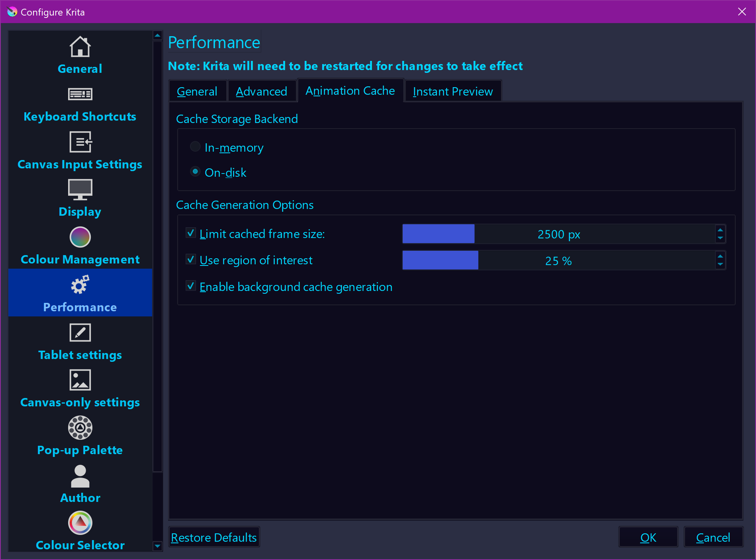Open the Tablet settings pen icon
The width and height of the screenshot is (756, 560).
coord(80,332)
